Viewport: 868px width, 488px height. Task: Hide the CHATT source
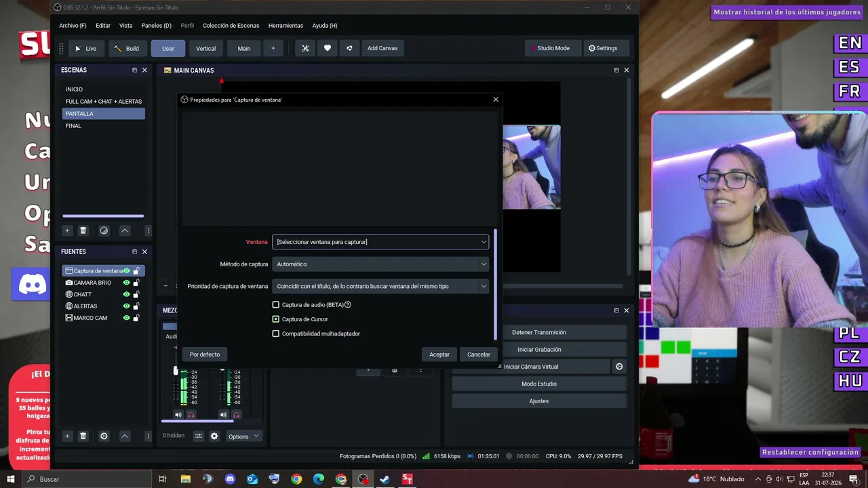click(126, 294)
